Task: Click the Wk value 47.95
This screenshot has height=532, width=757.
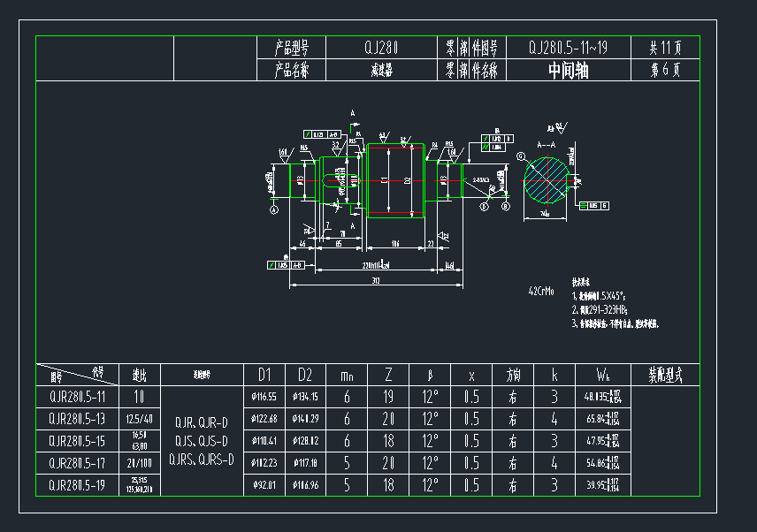Action: 602,441
